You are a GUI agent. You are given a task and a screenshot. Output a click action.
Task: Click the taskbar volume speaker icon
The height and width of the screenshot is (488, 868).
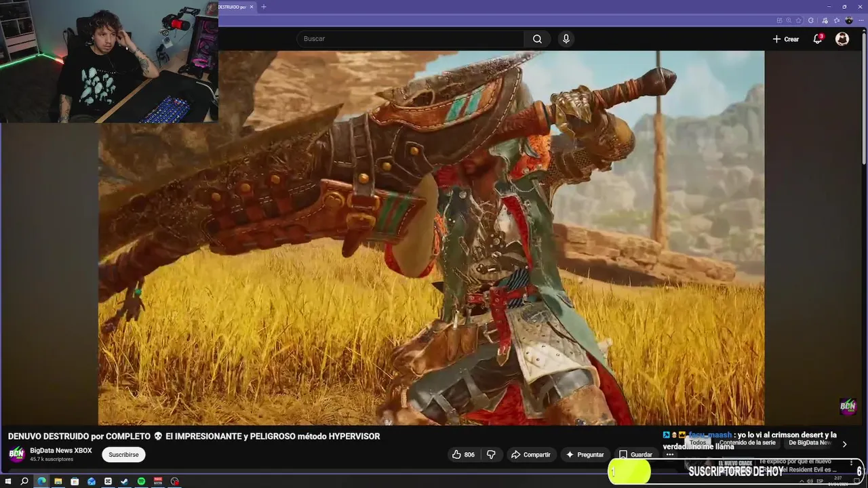point(810,481)
